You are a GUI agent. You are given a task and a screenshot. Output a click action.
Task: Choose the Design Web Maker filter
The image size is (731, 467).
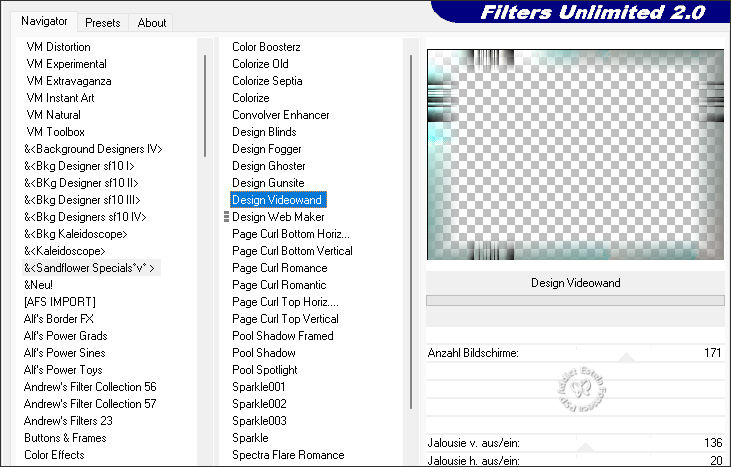coord(278,217)
